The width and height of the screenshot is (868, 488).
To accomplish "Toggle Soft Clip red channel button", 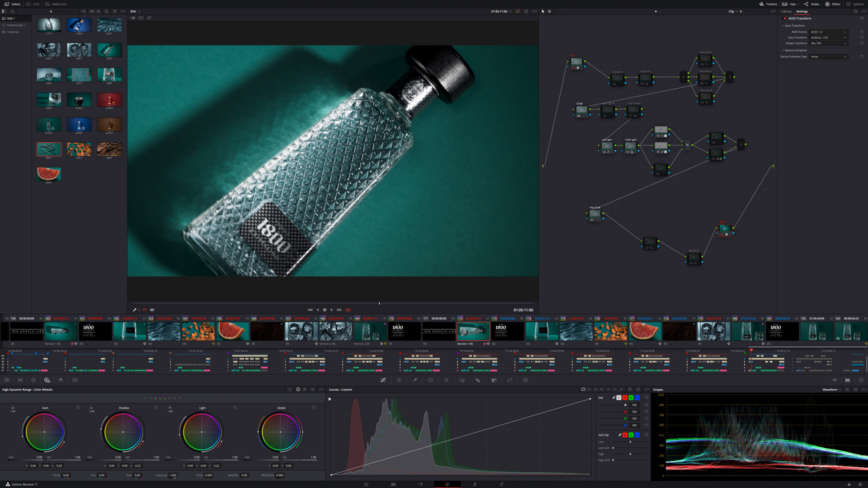I will (625, 435).
